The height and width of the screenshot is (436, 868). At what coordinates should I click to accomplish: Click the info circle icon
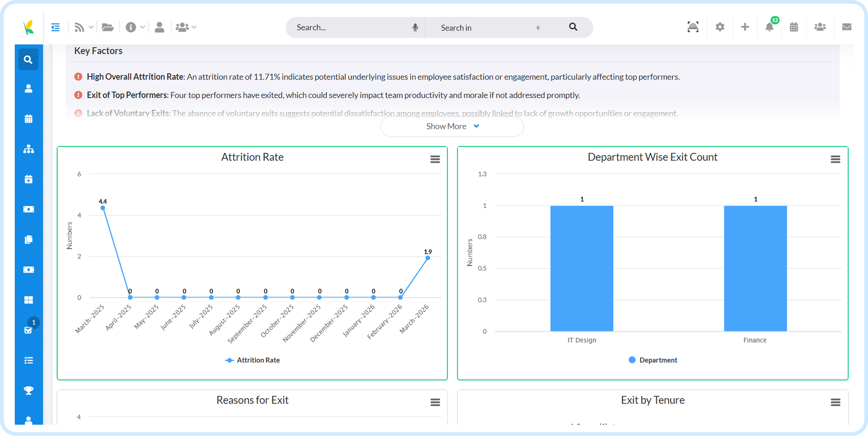tap(131, 27)
